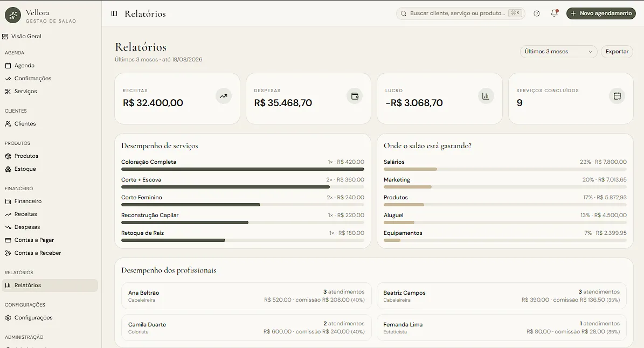Click the Corte + Escova performance bar
The image size is (644, 348).
coord(243,187)
